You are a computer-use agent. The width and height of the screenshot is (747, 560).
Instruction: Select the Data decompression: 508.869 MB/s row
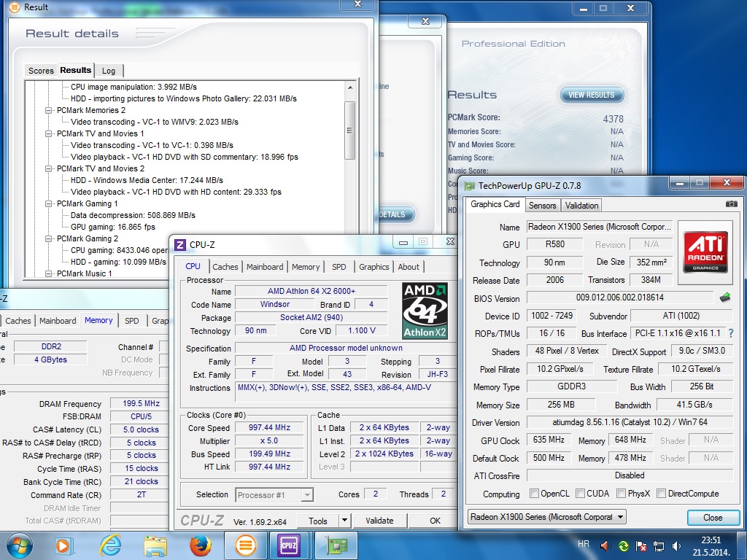click(133, 215)
